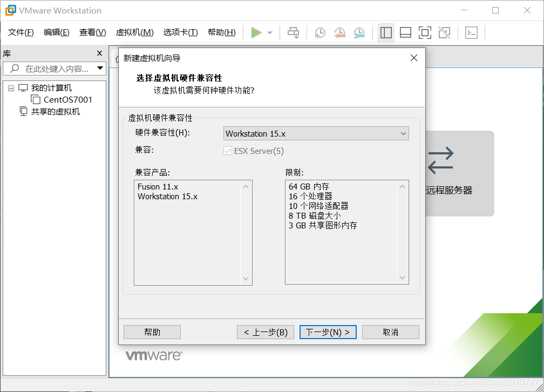Click the VMware Workstation app logo
This screenshot has height=392, width=544.
tap(10, 10)
